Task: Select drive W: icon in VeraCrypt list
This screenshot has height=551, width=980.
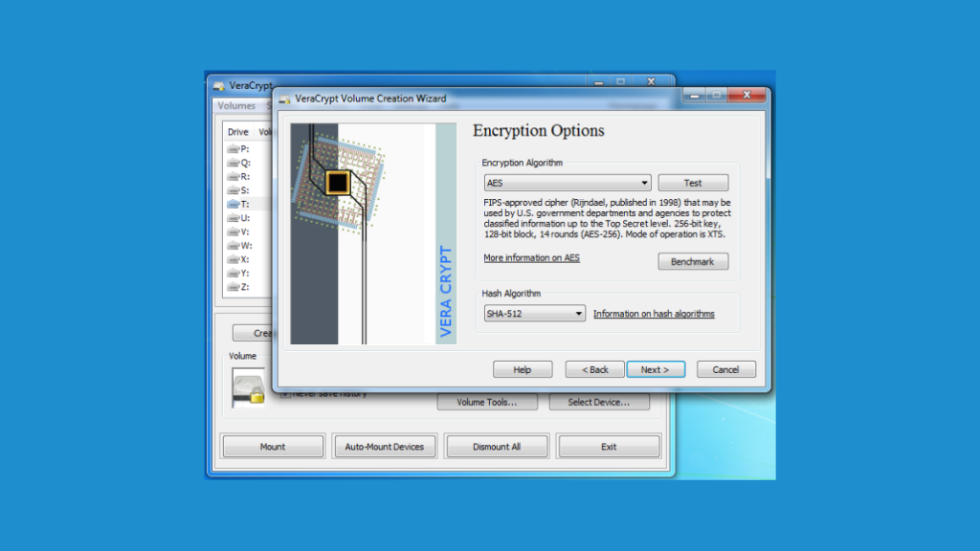Action: (x=234, y=246)
